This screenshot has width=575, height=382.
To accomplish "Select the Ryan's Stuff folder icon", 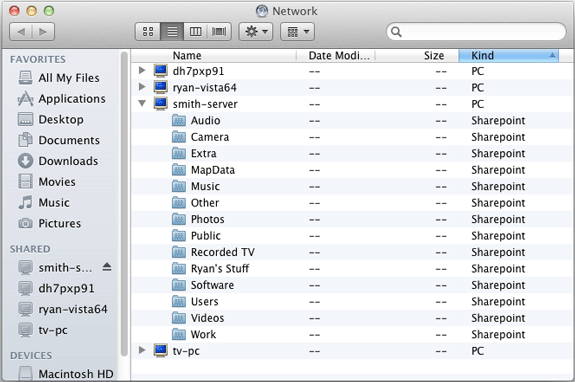I will [x=179, y=268].
